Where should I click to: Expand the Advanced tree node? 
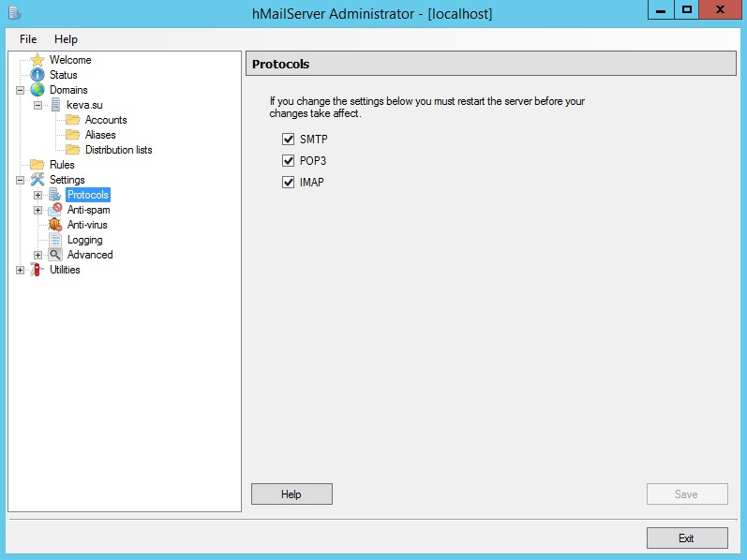(x=37, y=256)
